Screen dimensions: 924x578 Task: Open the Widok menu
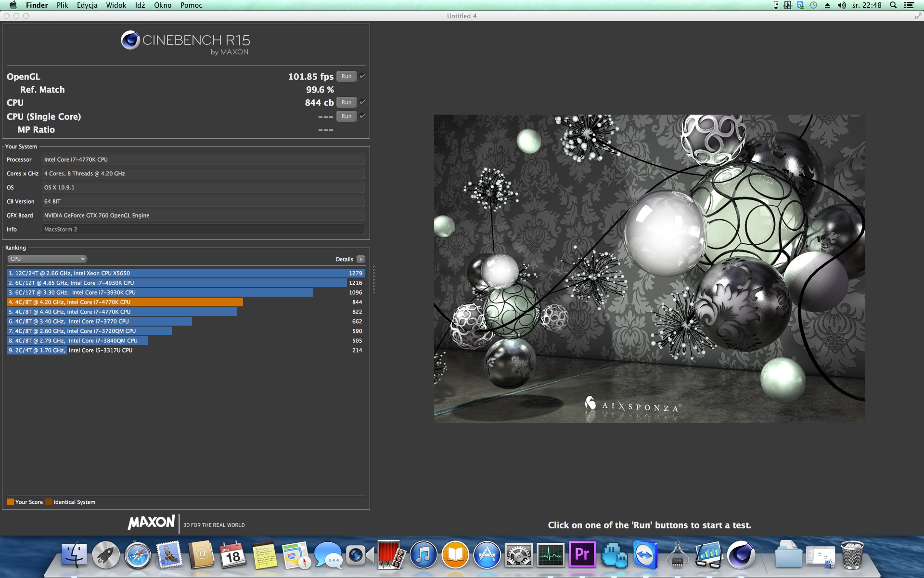pyautogui.click(x=116, y=5)
